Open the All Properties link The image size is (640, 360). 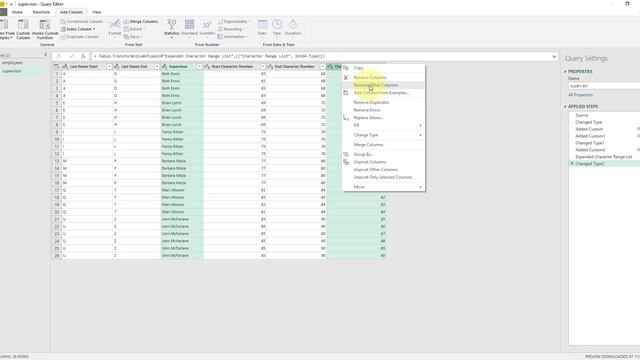pos(580,95)
